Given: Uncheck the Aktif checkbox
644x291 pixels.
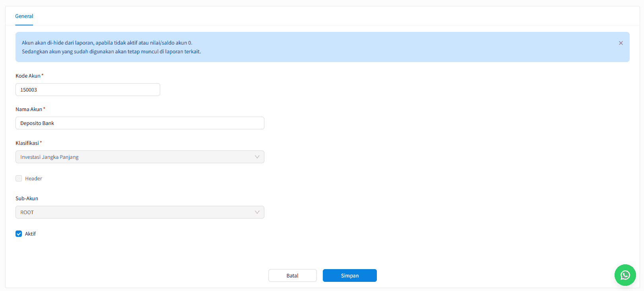Looking at the screenshot, I should click(x=19, y=234).
